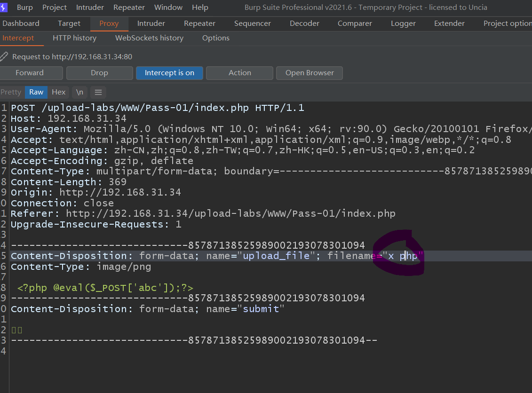The width and height of the screenshot is (532, 393).
Task: Open the Window menu
Action: (168, 8)
